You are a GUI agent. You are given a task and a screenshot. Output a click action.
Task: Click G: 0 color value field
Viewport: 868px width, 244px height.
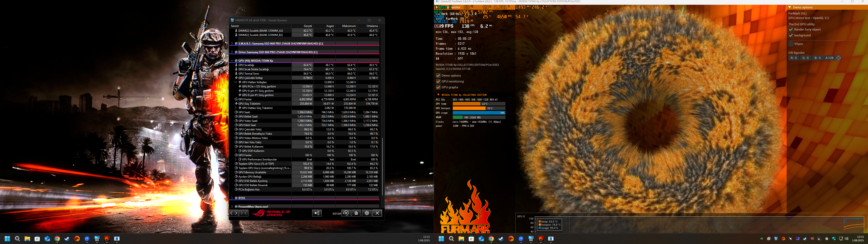click(x=805, y=58)
